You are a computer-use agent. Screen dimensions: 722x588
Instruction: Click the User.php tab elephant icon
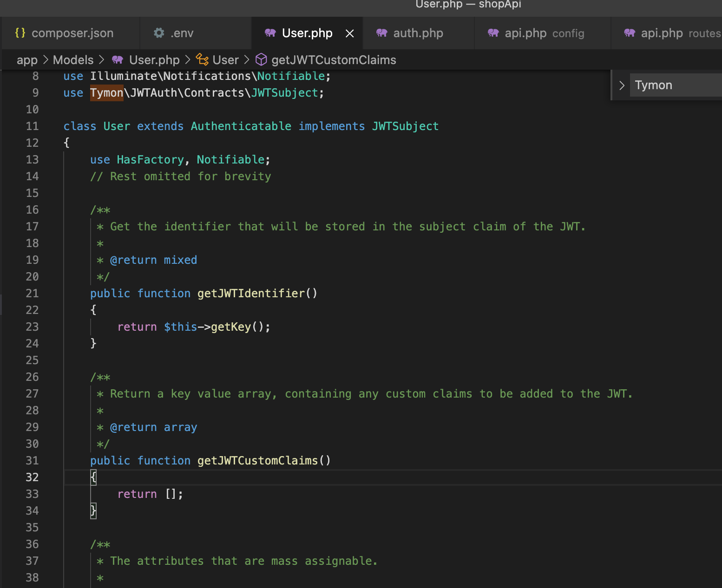tap(270, 33)
